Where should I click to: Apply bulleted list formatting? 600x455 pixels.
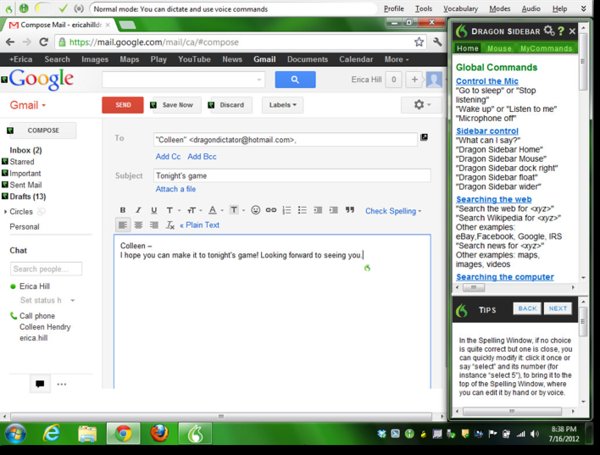302,210
